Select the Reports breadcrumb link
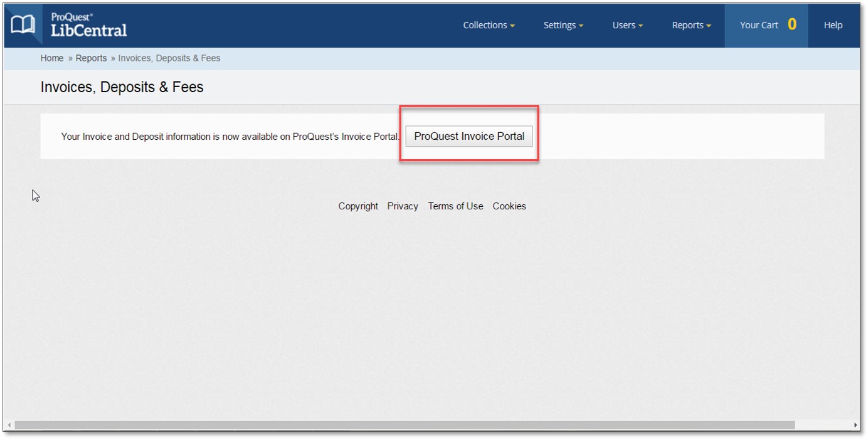868x440 pixels. (91, 58)
